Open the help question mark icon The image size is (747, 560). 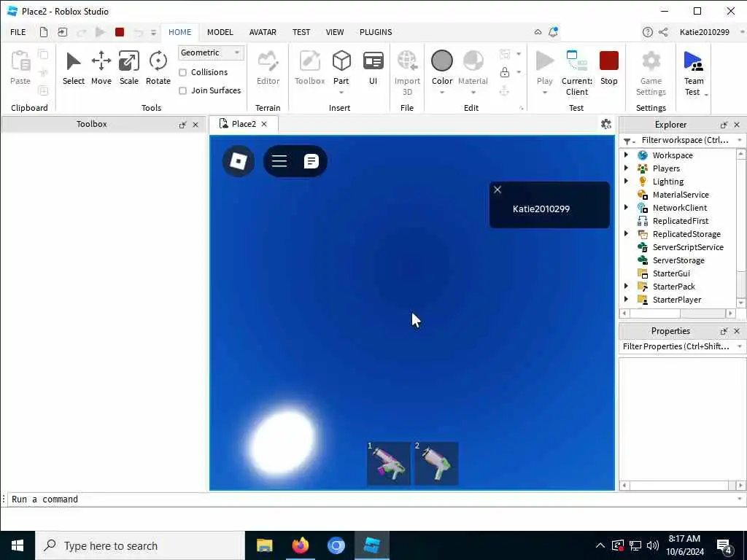[647, 32]
